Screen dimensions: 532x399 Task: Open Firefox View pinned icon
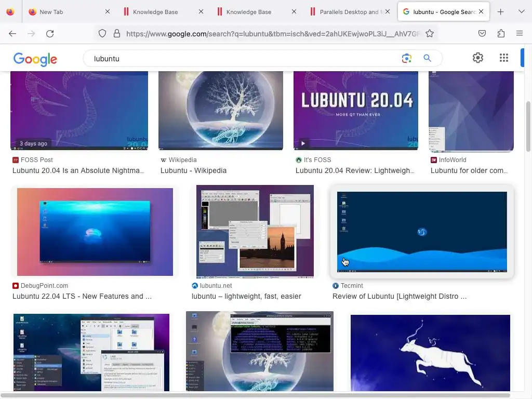pos(10,12)
